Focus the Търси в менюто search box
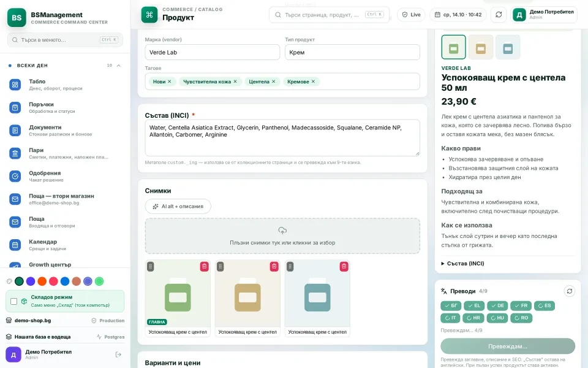 [x=66, y=40]
